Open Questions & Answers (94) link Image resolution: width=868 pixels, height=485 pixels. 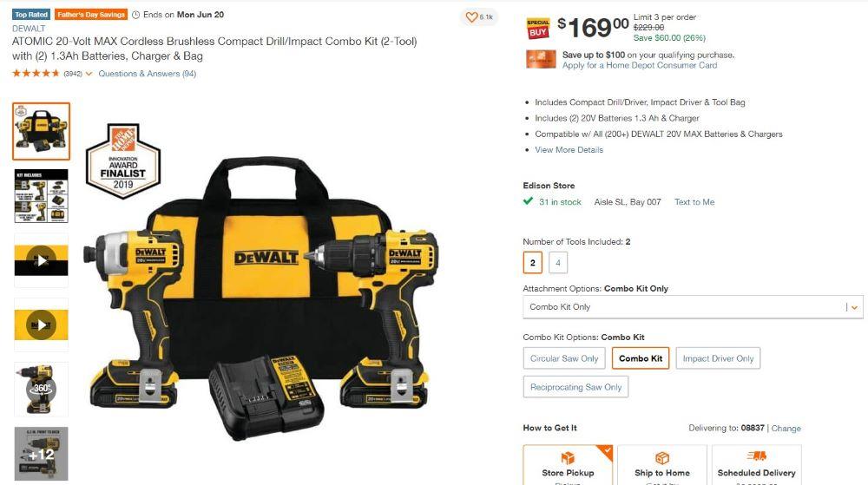pyautogui.click(x=148, y=74)
